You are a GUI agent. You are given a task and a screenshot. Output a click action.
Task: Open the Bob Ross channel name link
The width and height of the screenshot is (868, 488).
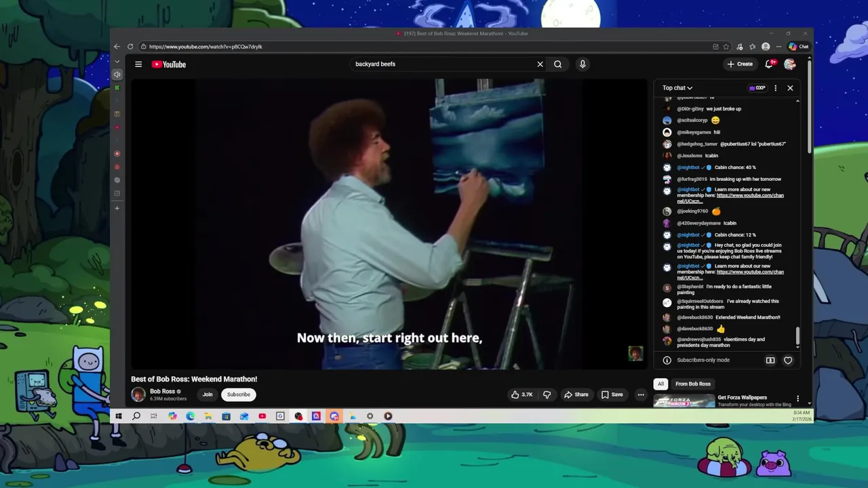tap(163, 391)
